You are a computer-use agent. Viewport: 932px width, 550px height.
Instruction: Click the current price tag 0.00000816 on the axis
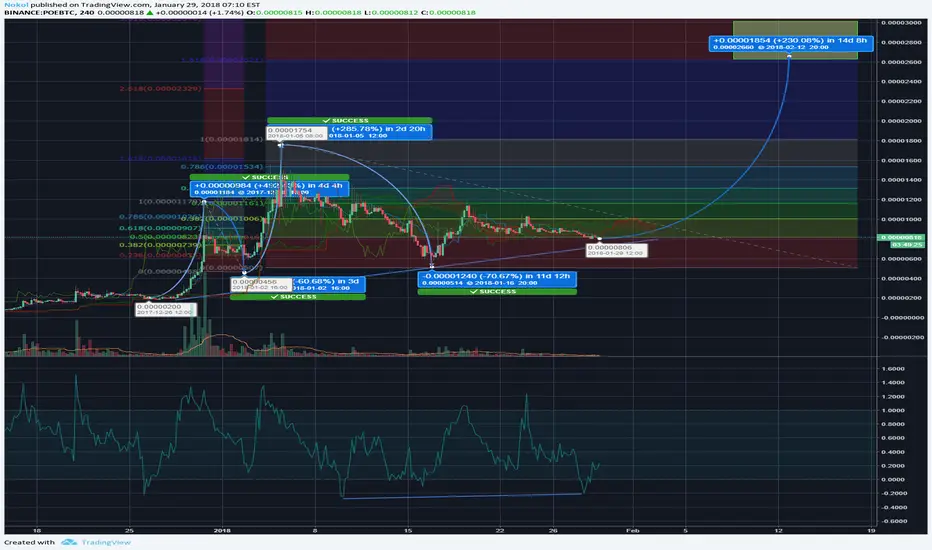pos(901,238)
